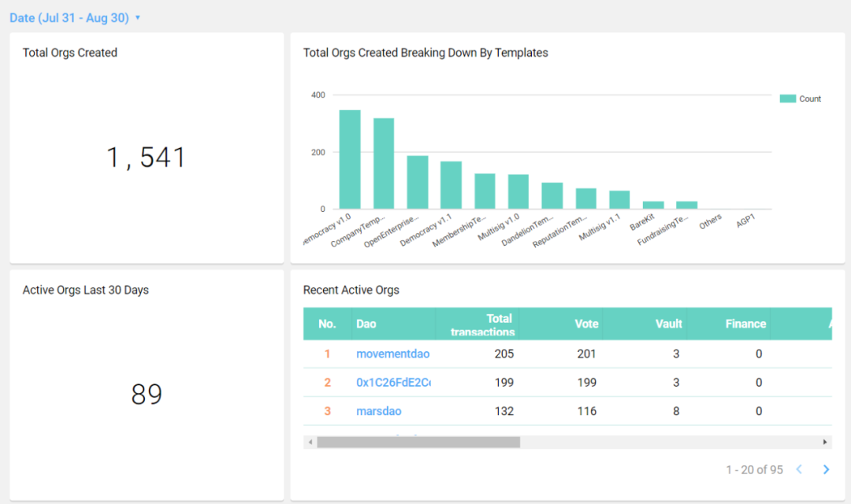Sort table by Total transactions column
The height and width of the screenshot is (504, 851).
[x=482, y=324]
